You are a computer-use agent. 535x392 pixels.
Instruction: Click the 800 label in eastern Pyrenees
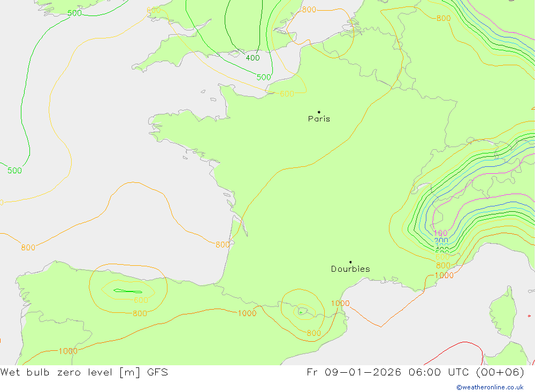[314, 333]
